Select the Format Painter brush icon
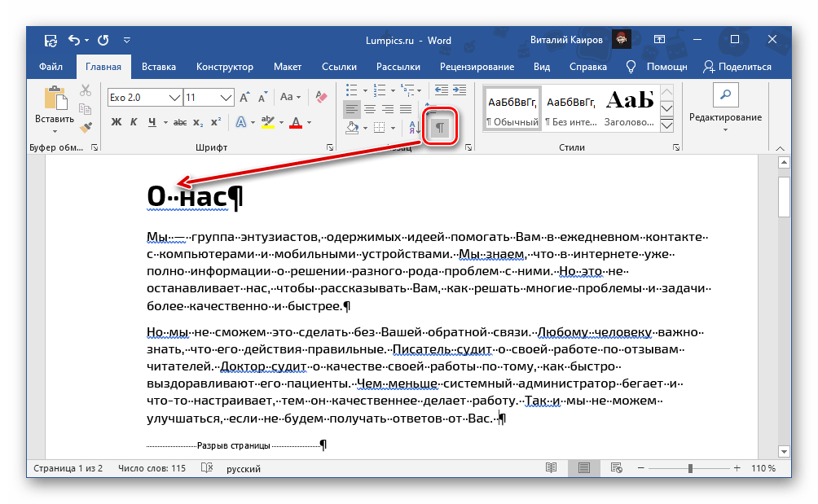The height and width of the screenshot is (504, 818). 86,127
